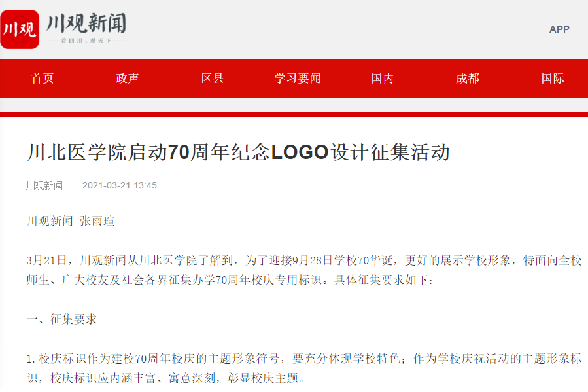The width and height of the screenshot is (588, 392).
Task: Click the slogan 看四川，观天下 under the logo
Action: point(86,41)
